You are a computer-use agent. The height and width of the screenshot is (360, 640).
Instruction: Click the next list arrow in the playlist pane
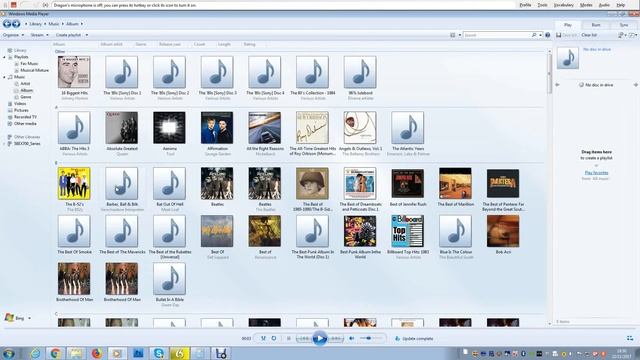point(636,85)
